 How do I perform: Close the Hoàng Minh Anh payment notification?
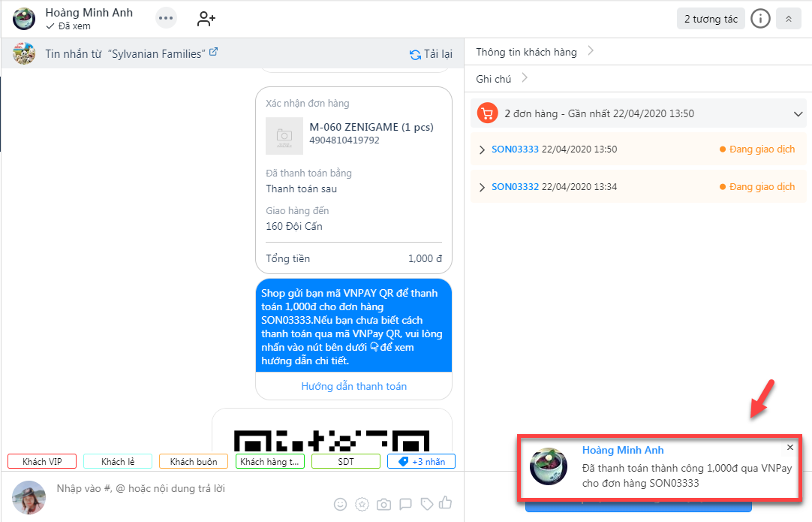(x=789, y=448)
